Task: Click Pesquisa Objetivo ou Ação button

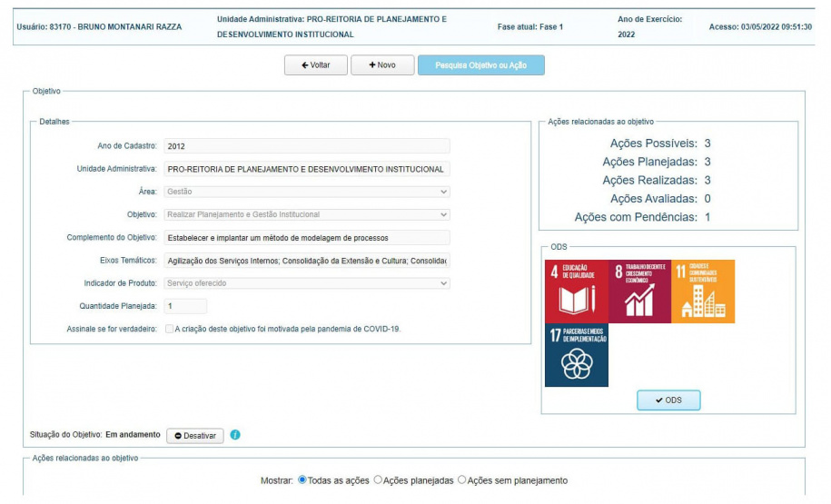Action: [x=480, y=65]
